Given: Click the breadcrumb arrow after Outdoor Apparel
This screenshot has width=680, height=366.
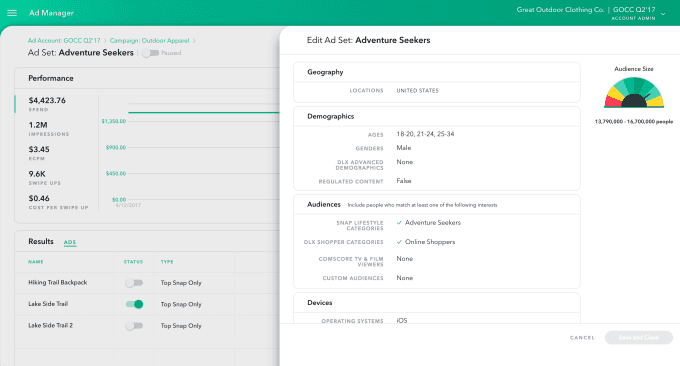Looking at the screenshot, I should [x=194, y=41].
